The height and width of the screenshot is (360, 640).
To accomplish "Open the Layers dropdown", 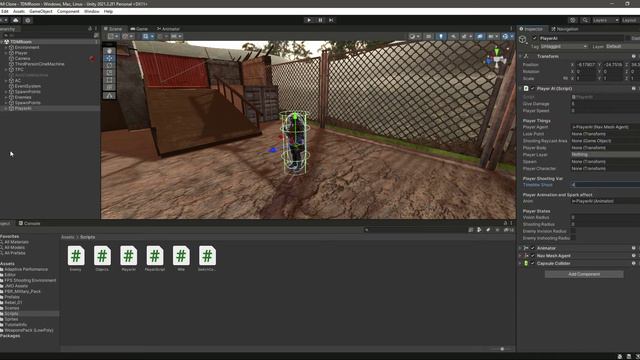I will click(605, 20).
